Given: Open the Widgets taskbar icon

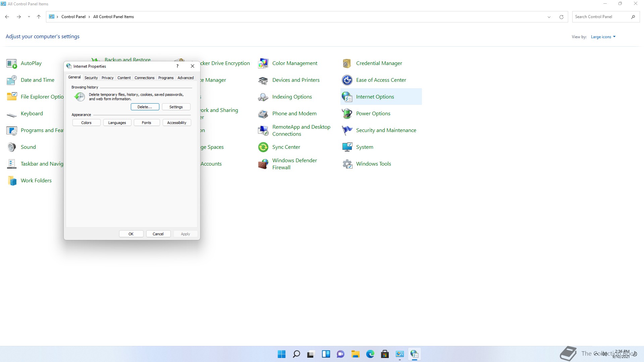Looking at the screenshot, I should point(326,354).
